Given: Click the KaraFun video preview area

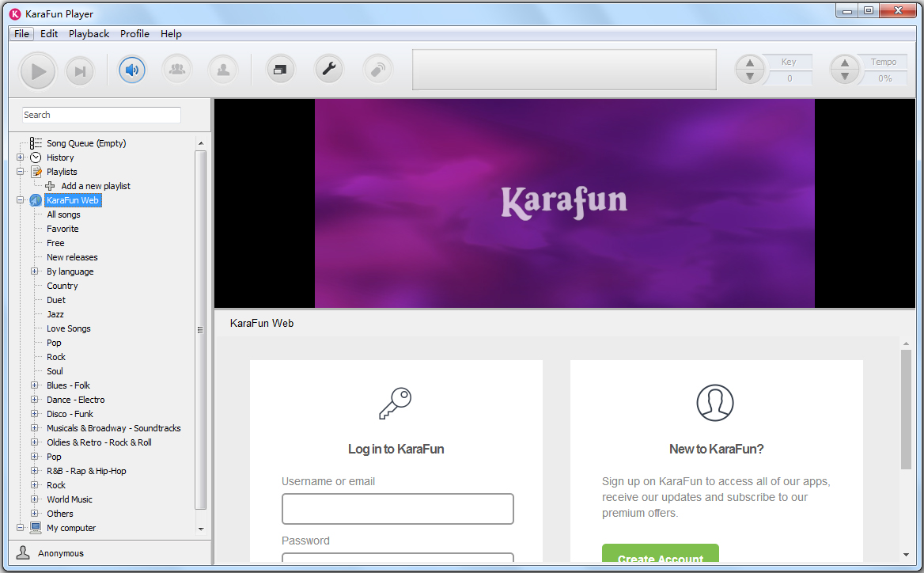Looking at the screenshot, I should click(x=565, y=203).
